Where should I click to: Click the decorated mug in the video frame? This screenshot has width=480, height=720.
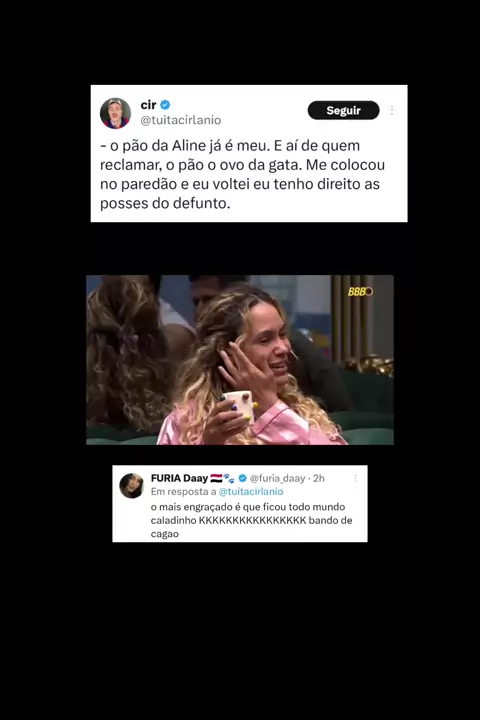tap(238, 405)
